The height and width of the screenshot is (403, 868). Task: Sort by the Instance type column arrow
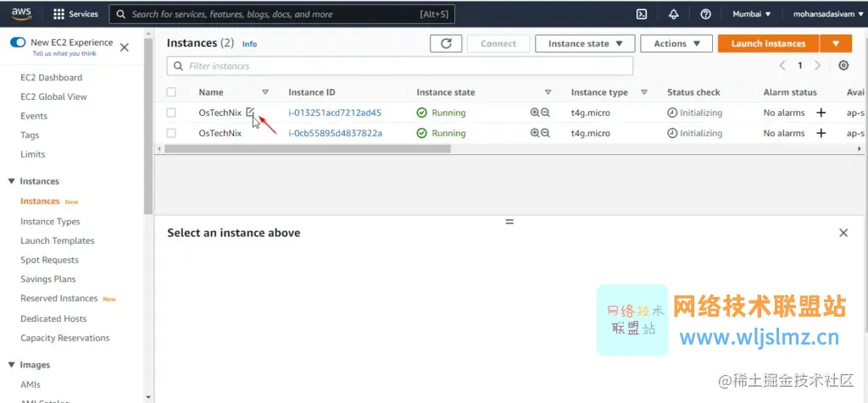(x=644, y=92)
